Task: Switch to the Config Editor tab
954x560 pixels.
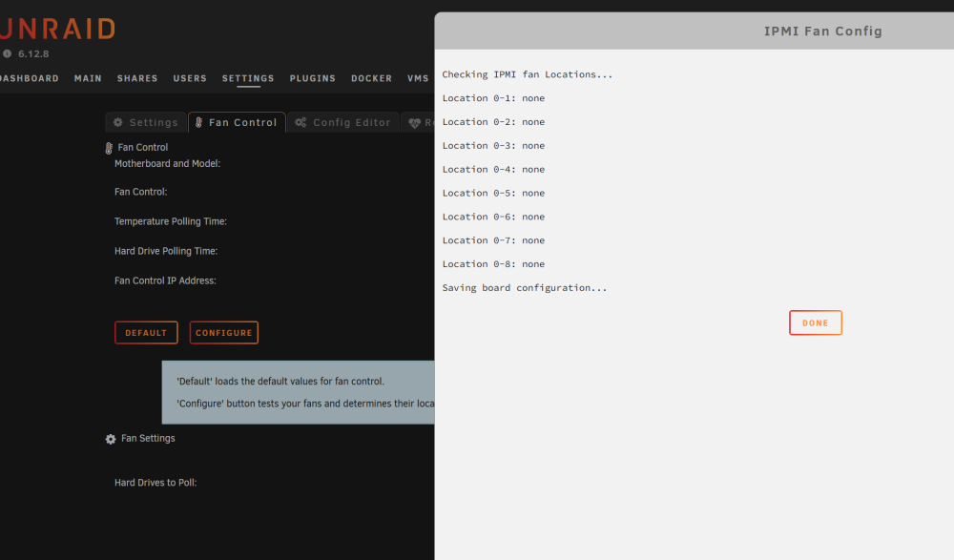Action: click(343, 122)
